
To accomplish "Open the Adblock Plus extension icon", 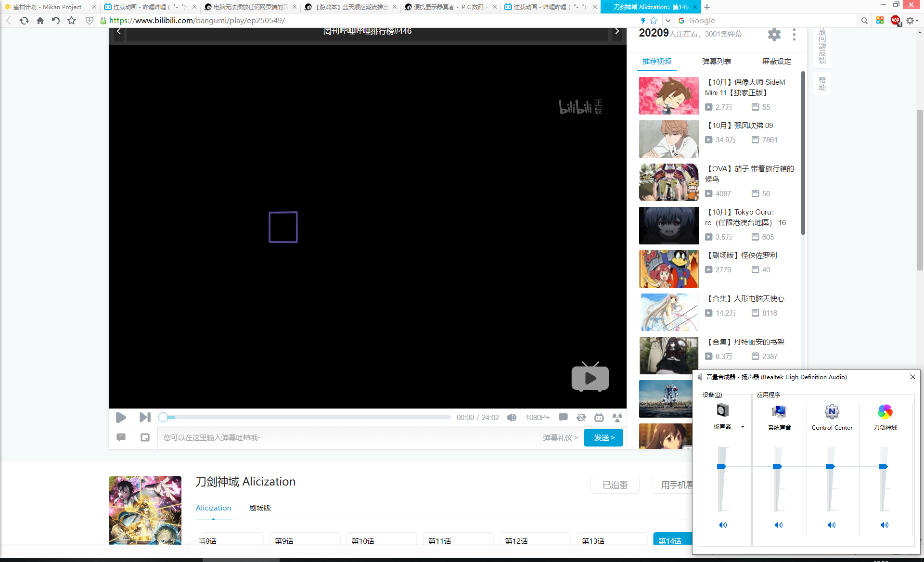I will (x=896, y=20).
